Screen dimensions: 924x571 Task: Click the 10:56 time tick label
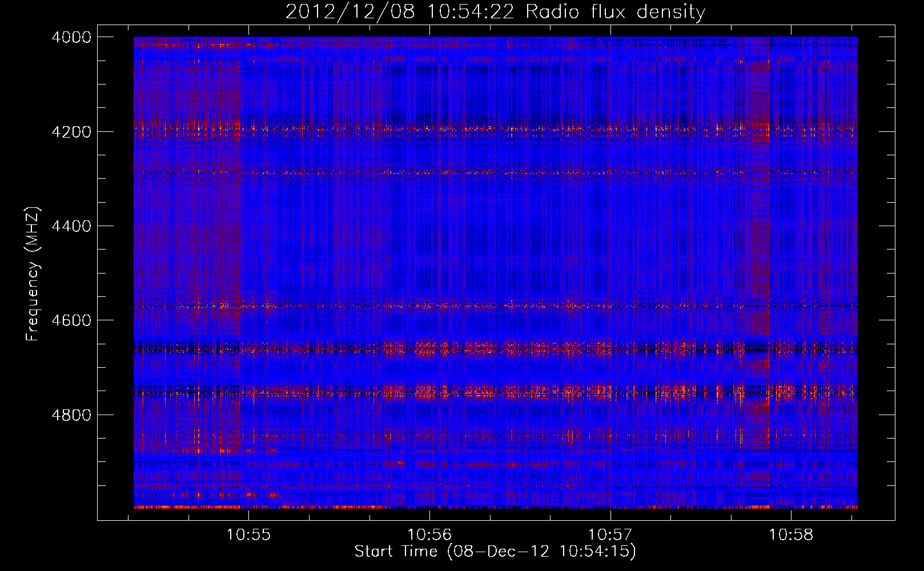(x=429, y=535)
